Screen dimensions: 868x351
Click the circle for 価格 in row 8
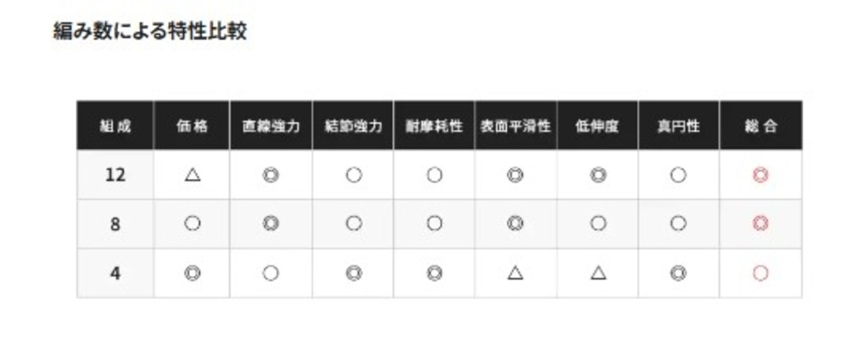[193, 224]
